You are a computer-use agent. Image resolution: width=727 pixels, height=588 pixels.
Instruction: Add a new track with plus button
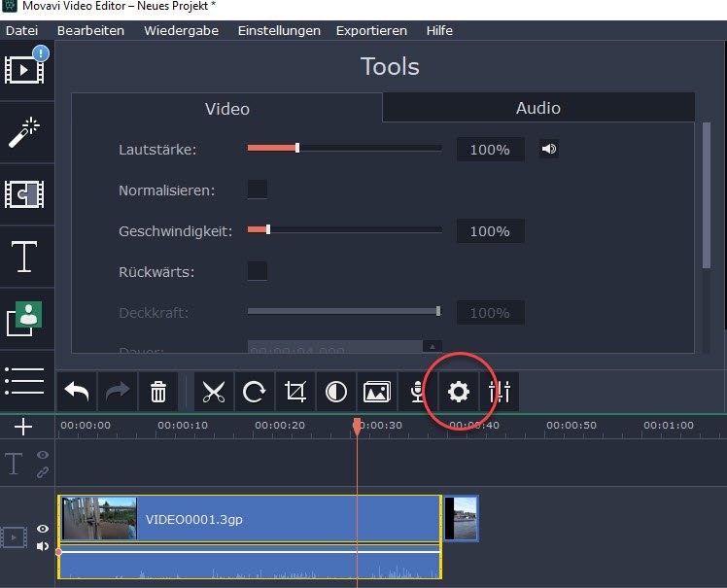pyautogui.click(x=24, y=427)
